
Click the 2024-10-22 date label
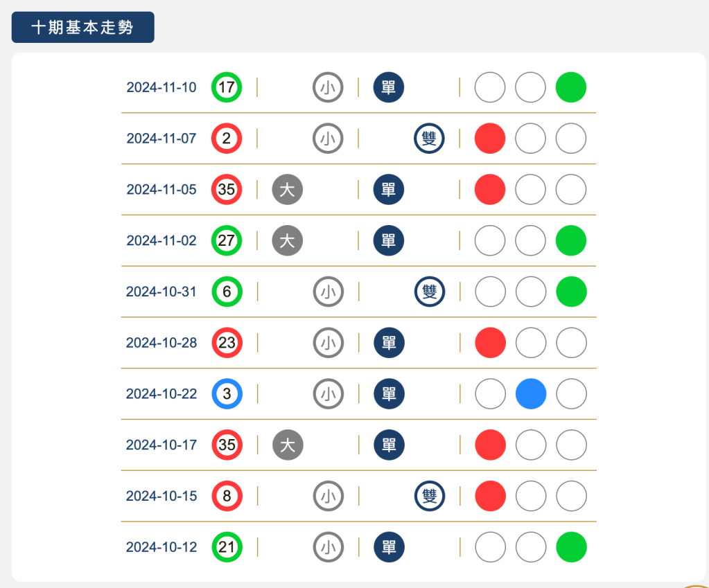[161, 394]
